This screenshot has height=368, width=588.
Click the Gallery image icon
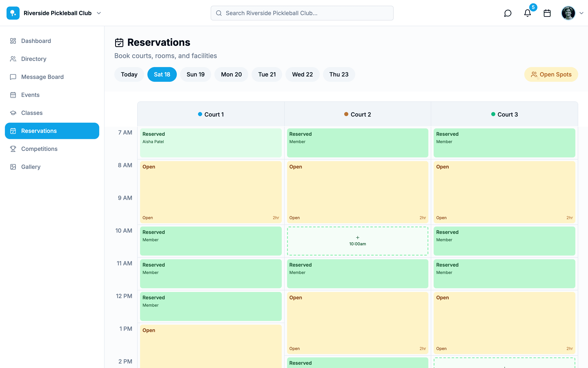pyautogui.click(x=13, y=167)
